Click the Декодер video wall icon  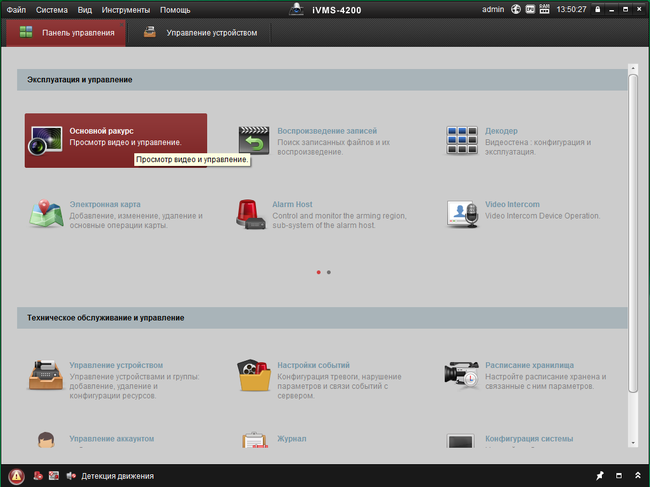[x=462, y=140]
